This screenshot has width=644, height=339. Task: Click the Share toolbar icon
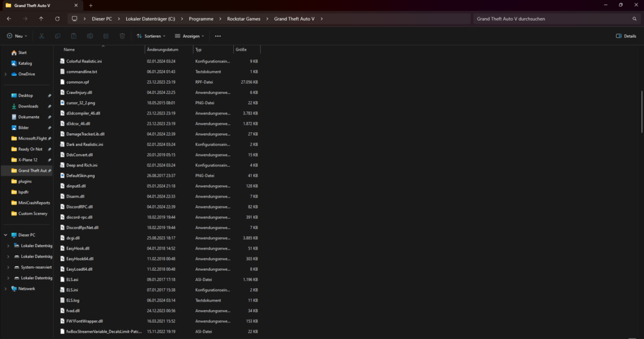click(106, 36)
